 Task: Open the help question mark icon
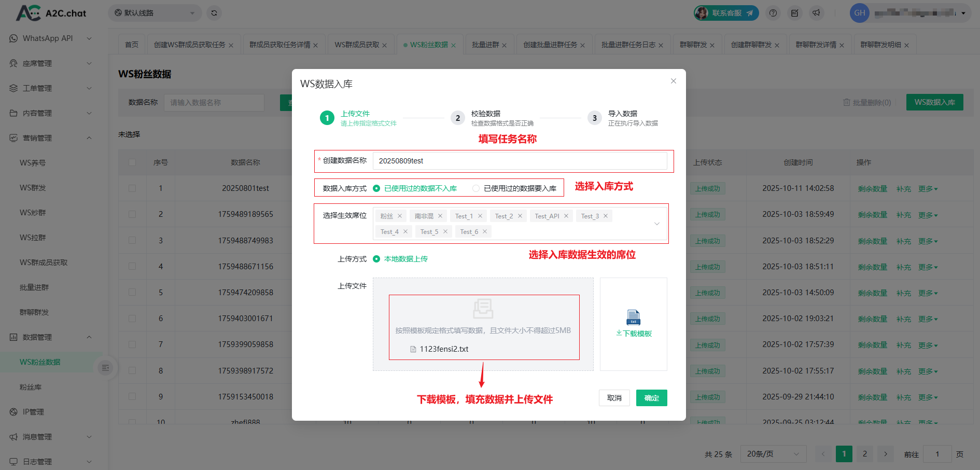773,13
